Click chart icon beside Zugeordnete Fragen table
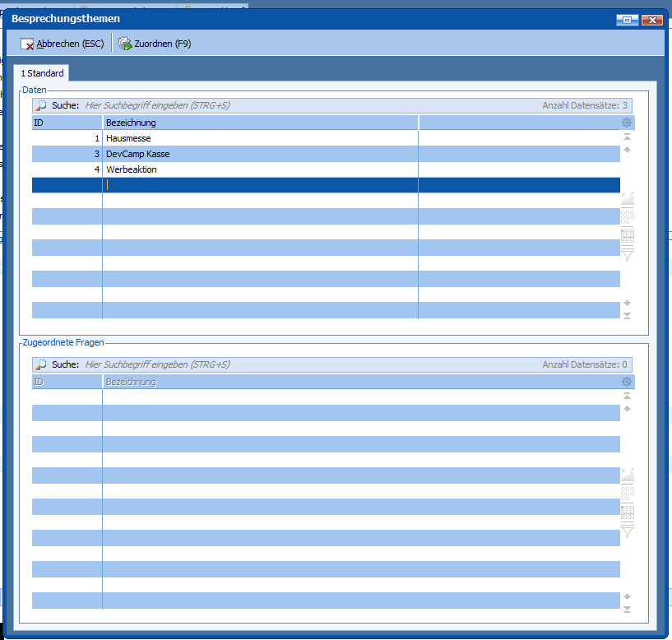Screen dimensions: 672x640 628,475
